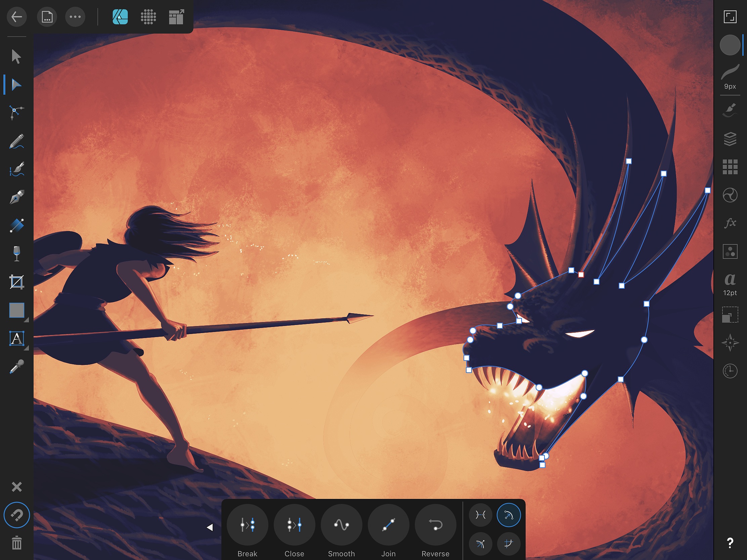
Task: Toggle full screen UI button
Action: (730, 16)
